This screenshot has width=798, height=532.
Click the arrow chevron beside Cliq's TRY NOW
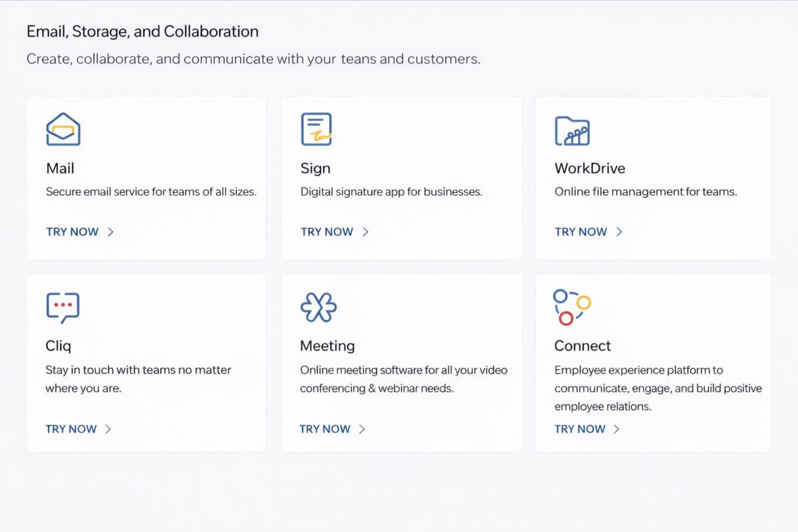tap(108, 429)
